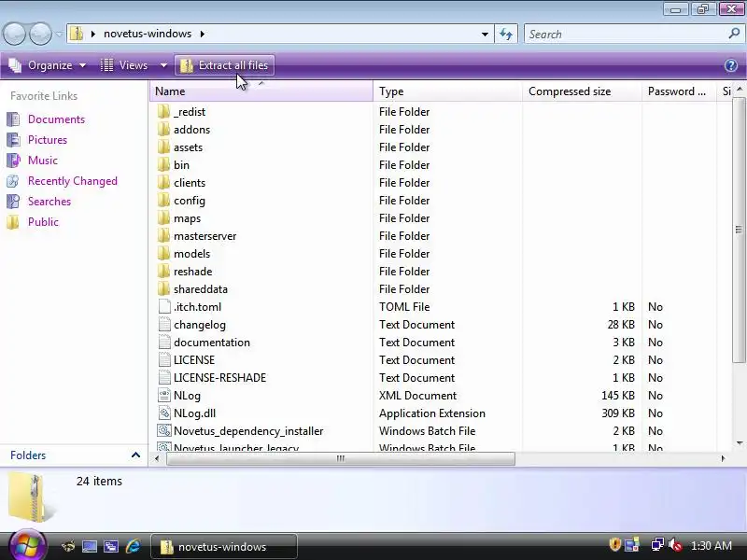Image resolution: width=747 pixels, height=560 pixels.
Task: Launch Internet Explorer from Quick Launch
Action: 133,546
